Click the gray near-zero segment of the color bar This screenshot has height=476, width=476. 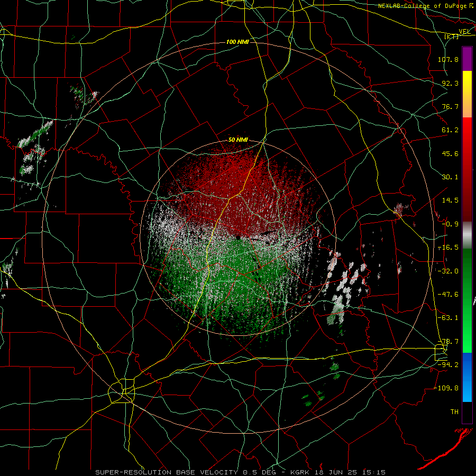[467, 235]
